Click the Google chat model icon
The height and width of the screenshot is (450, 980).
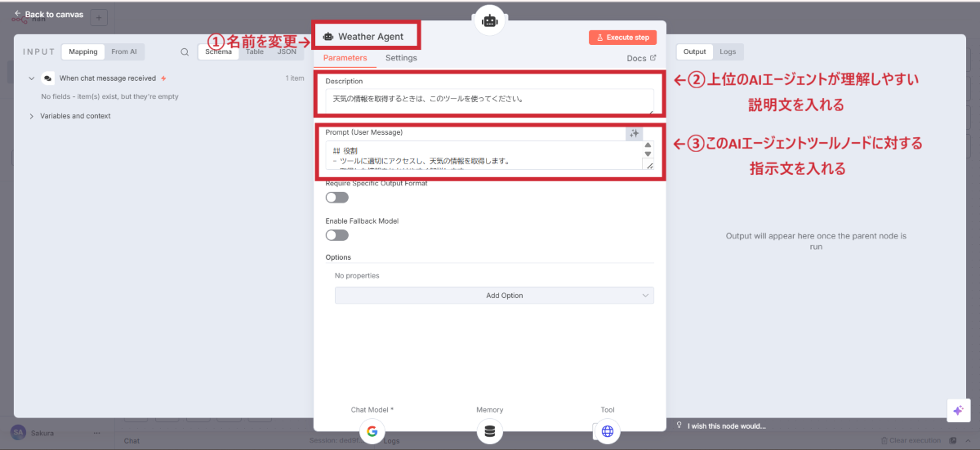[x=372, y=431]
